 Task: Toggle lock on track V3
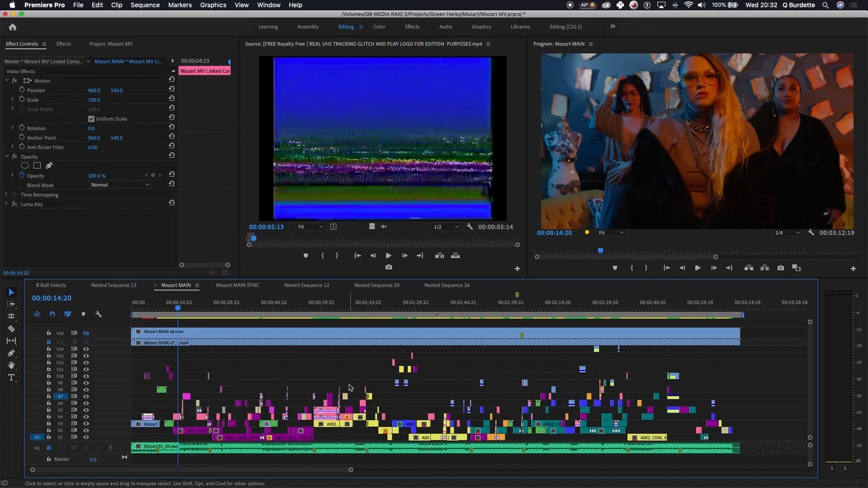pos(48,423)
